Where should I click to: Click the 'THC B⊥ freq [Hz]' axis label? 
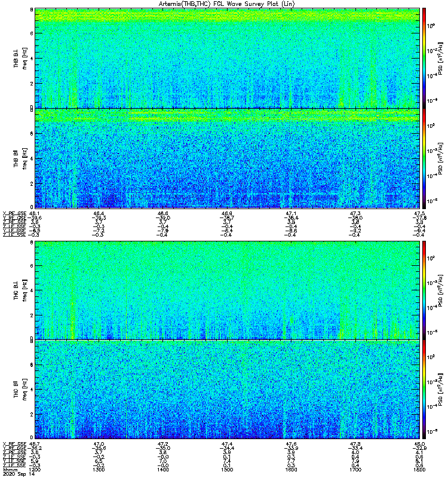tap(20, 290)
